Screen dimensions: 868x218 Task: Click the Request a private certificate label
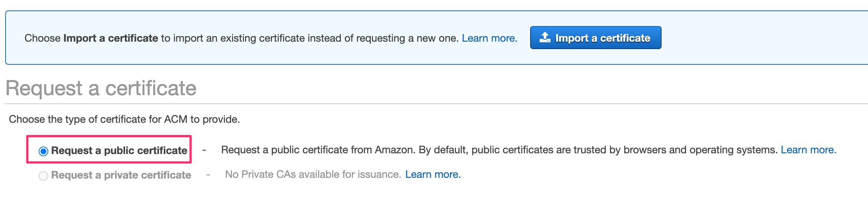point(121,175)
